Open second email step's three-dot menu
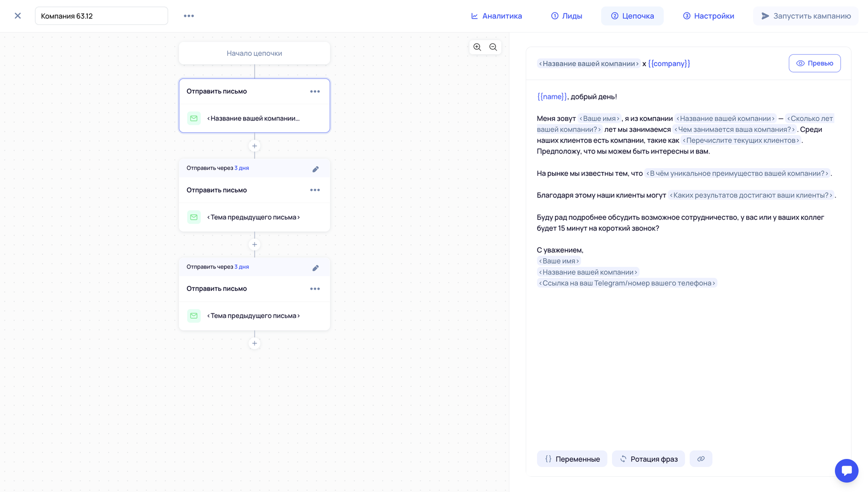The width and height of the screenshot is (868, 492). click(x=315, y=190)
